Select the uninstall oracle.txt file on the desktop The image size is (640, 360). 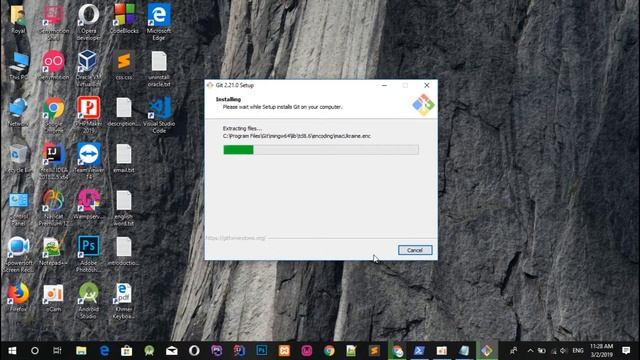159,69
